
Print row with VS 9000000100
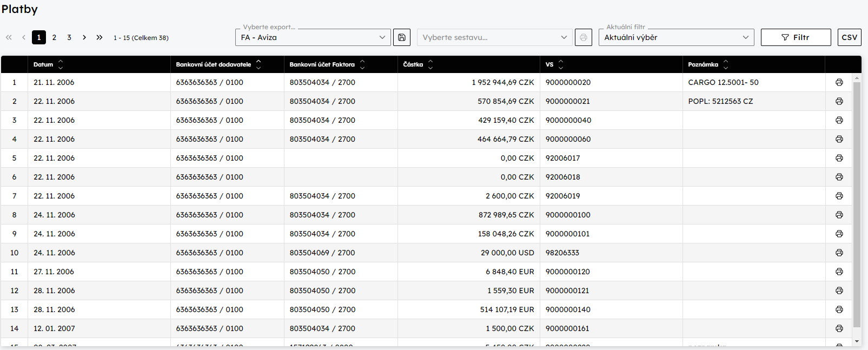(x=839, y=215)
